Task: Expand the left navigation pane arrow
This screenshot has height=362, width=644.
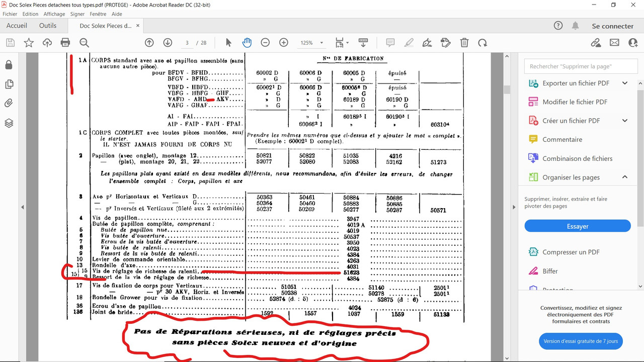Action: click(x=22, y=207)
